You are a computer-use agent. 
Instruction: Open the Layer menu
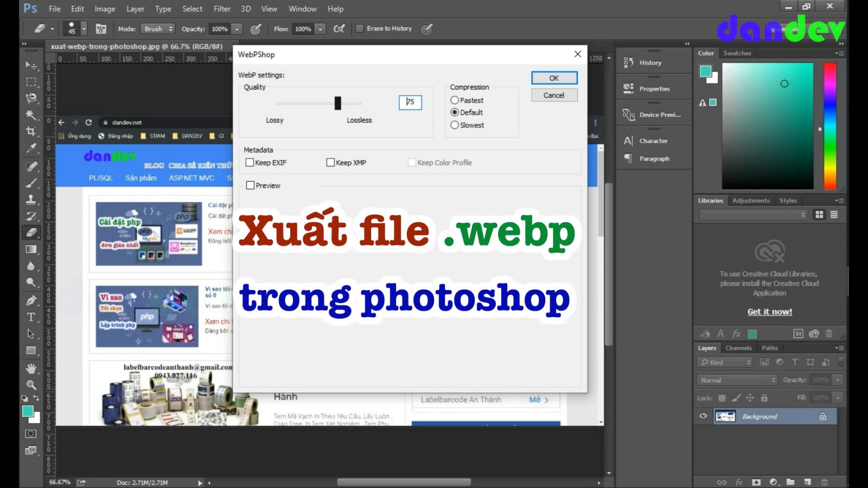point(135,9)
